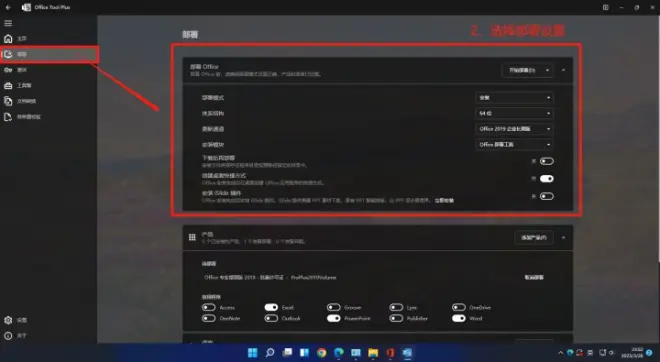Open the deployment mode dropdown
This screenshot has width=660, height=362.
coord(514,98)
